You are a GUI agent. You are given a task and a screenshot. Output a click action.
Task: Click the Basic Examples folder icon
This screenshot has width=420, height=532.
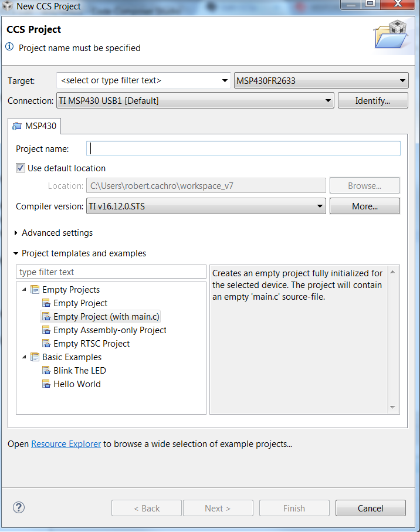click(35, 357)
